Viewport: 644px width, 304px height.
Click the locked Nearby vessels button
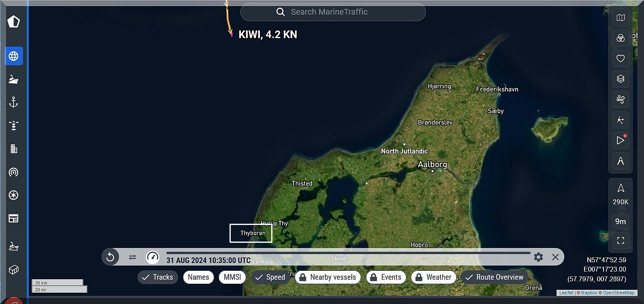click(x=327, y=277)
